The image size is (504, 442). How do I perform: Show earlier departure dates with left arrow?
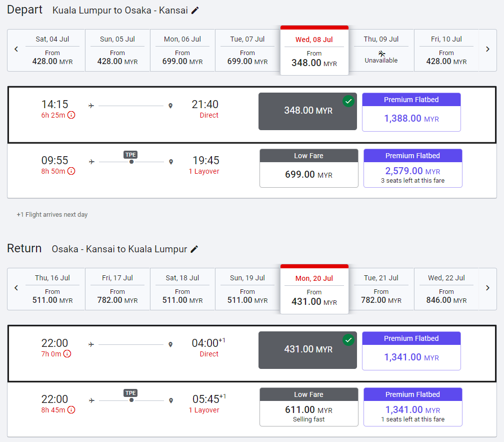click(16, 49)
